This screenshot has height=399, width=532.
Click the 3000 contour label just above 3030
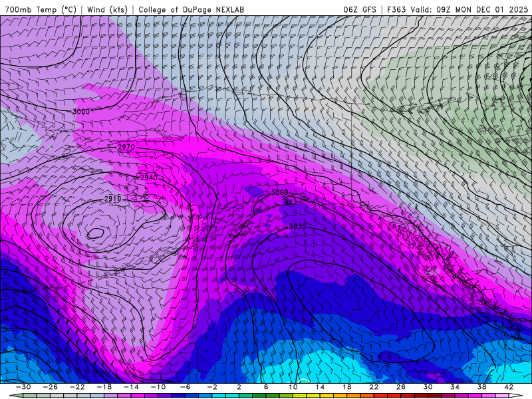pos(279,193)
